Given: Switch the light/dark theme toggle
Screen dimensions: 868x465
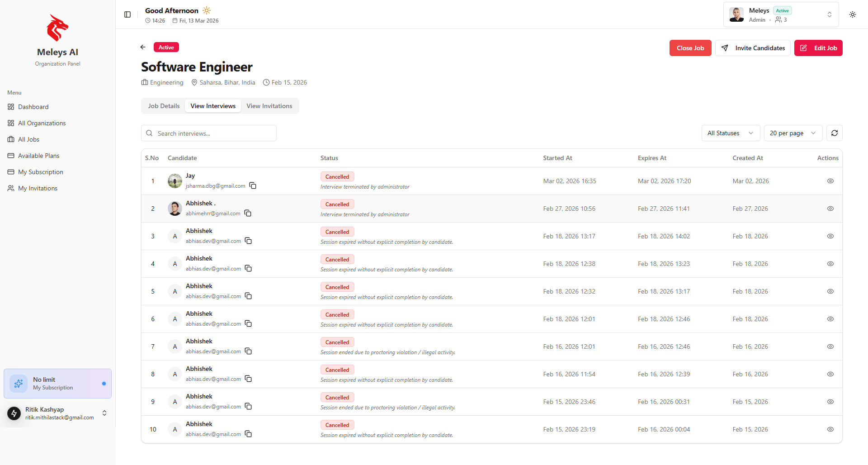Looking at the screenshot, I should point(852,14).
